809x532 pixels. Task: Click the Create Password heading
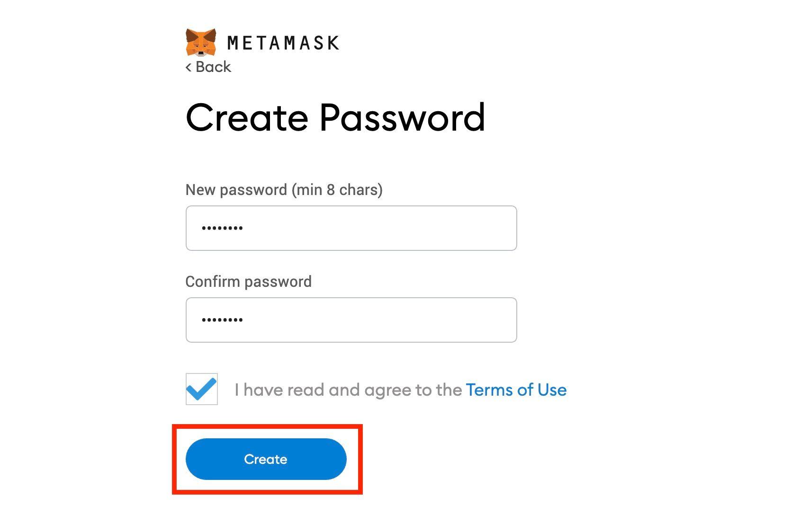[x=336, y=118]
